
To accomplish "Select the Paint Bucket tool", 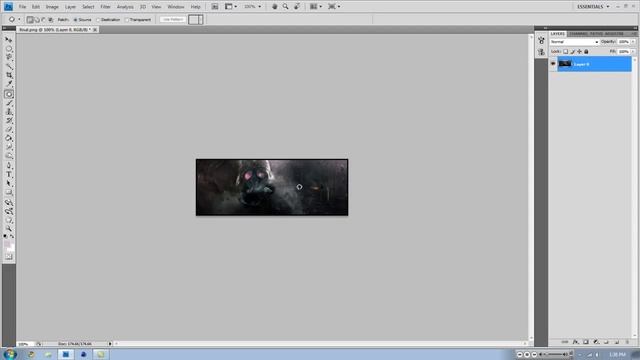I will [x=9, y=138].
